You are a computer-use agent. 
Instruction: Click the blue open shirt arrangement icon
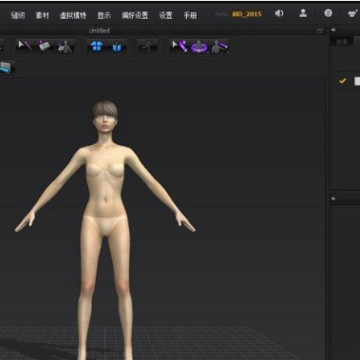pyautogui.click(x=96, y=47)
